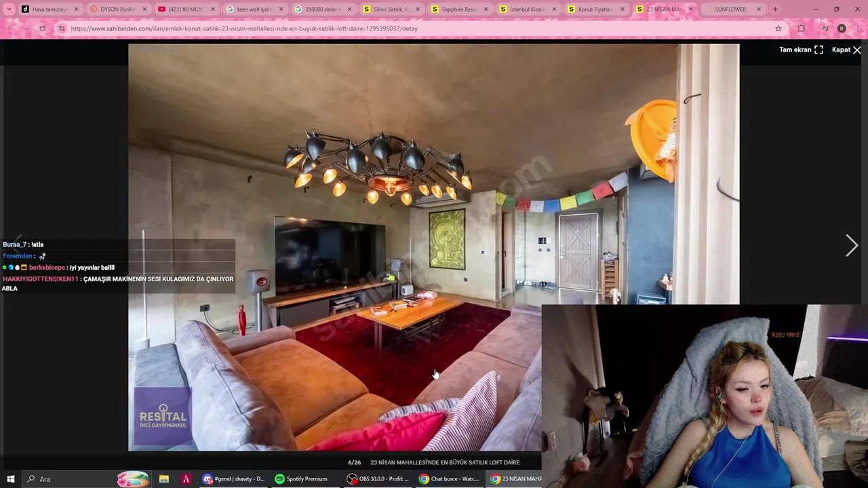Screen dimensions: 868x488
Task: Click the listing title caption under photo
Action: (x=445, y=462)
